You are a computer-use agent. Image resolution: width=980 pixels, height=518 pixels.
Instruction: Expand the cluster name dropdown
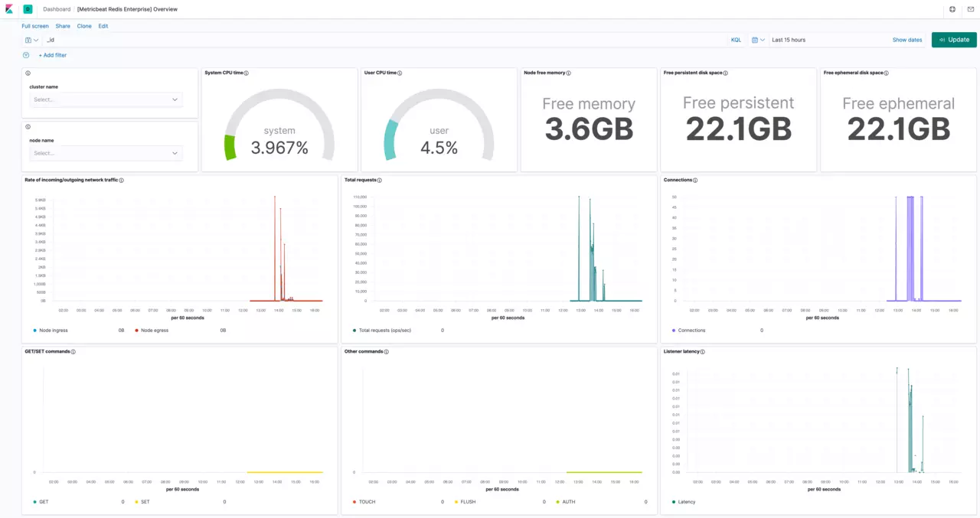(x=106, y=99)
